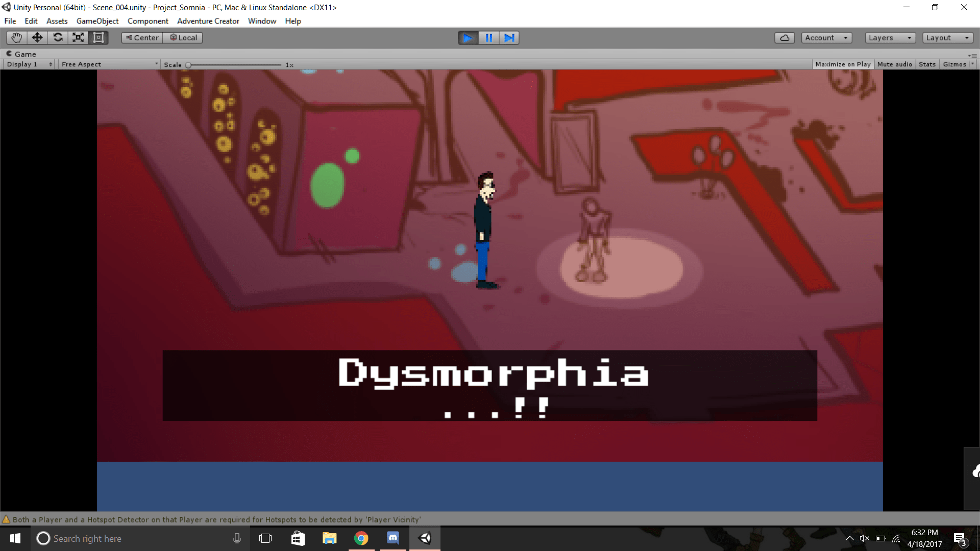Select the Rotate tool

tap(58, 38)
